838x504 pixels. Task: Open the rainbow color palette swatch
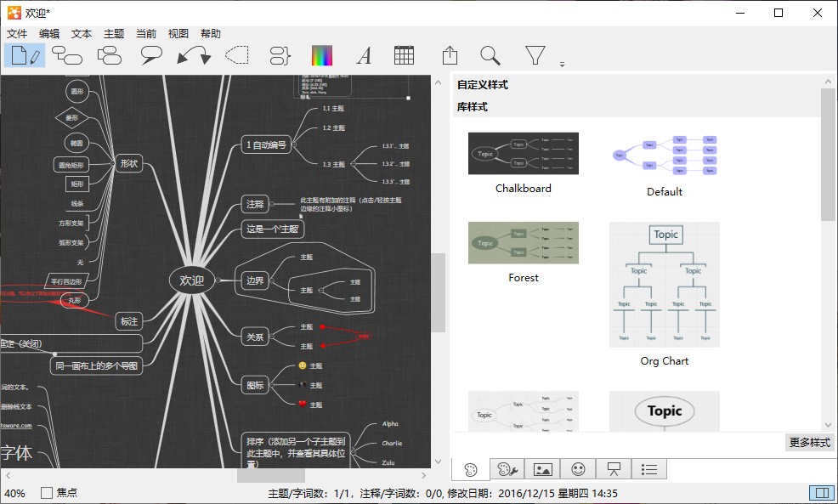[x=322, y=56]
